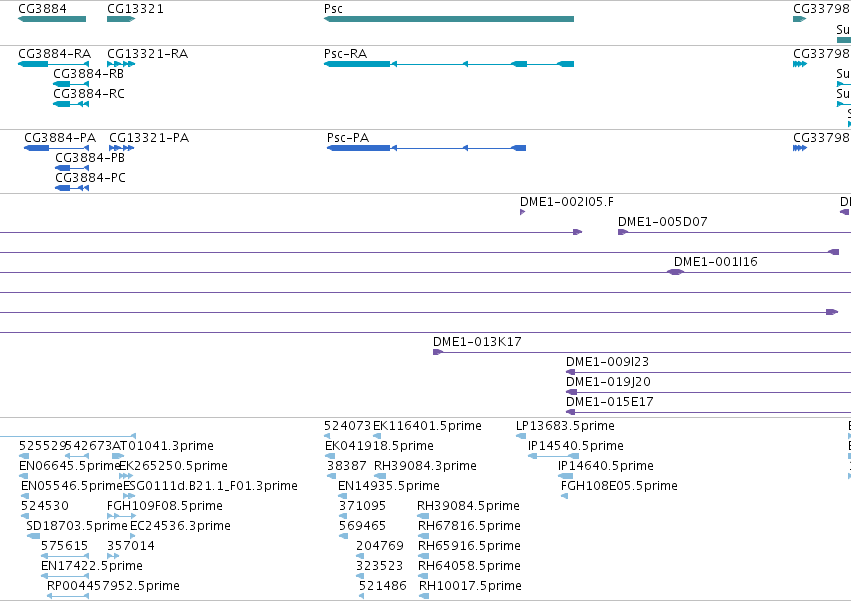Click the DME1-009I23 clone arrow
This screenshot has width=851, height=601.
571,372
